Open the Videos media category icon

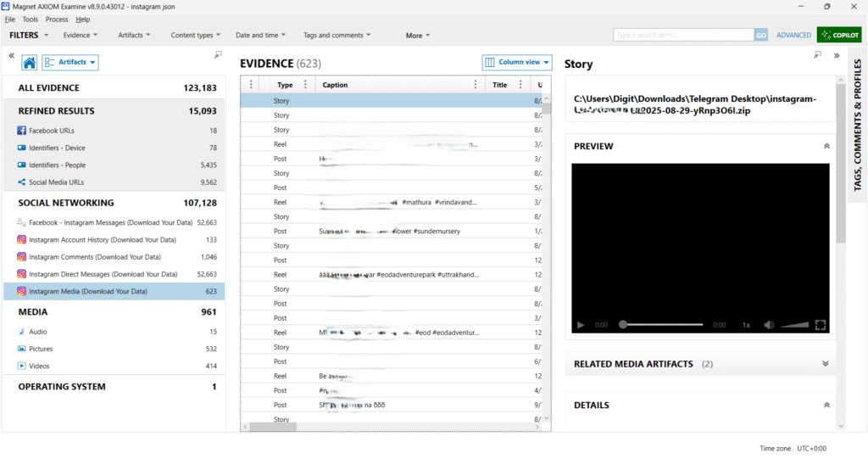(x=21, y=367)
